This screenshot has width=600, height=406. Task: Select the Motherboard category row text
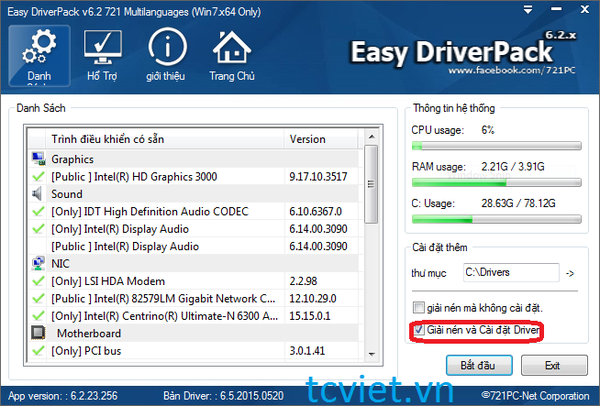coord(89,333)
